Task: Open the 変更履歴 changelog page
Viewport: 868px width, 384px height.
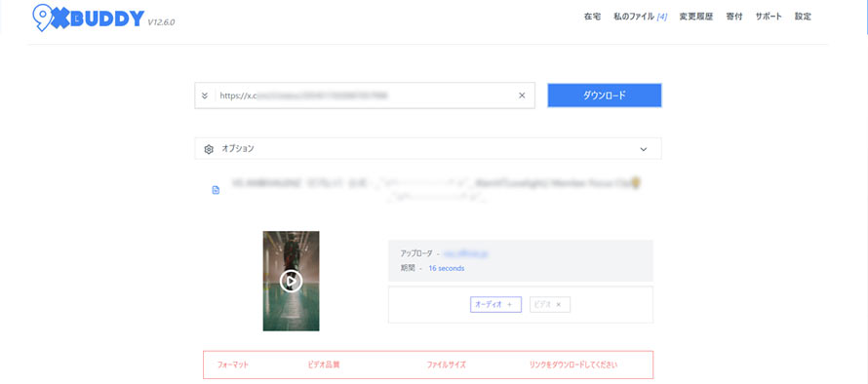Action: click(696, 17)
